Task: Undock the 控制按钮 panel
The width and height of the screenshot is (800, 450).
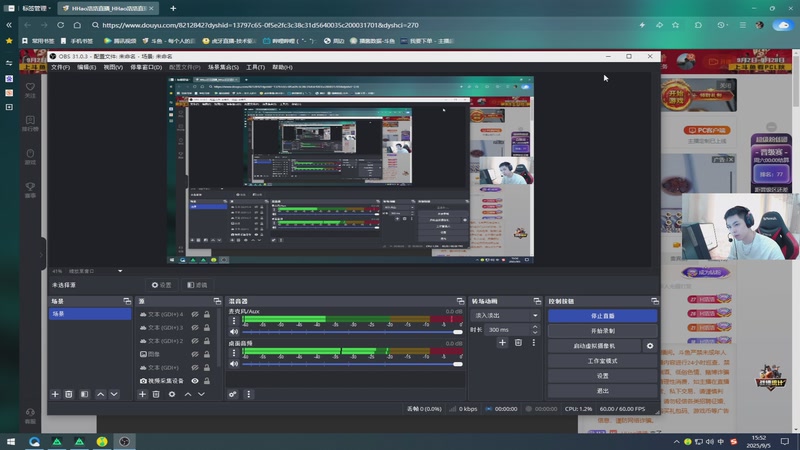Action: click(x=655, y=301)
